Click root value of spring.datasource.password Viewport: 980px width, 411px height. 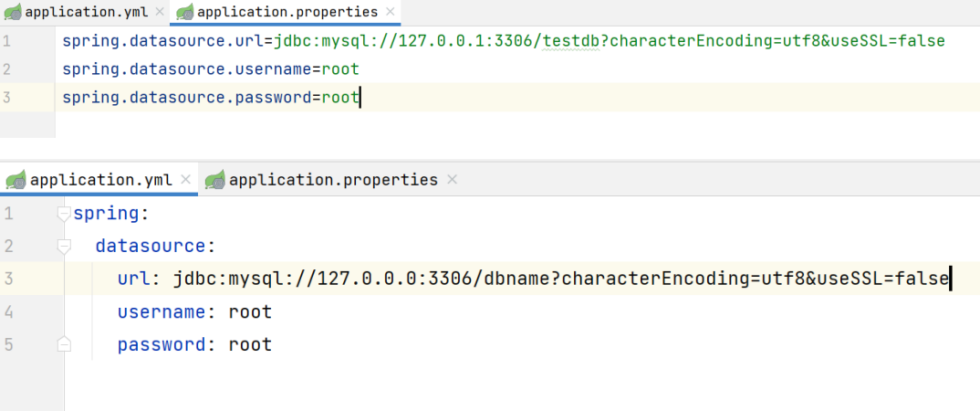pos(340,97)
